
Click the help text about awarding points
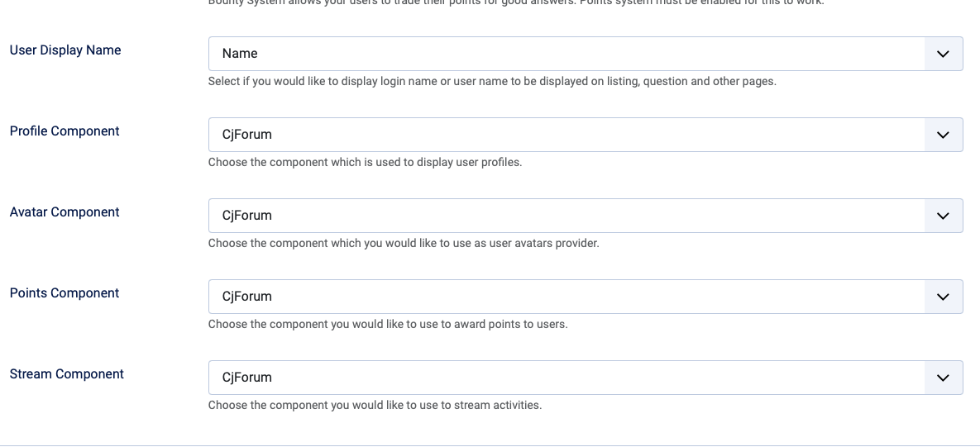(388, 325)
